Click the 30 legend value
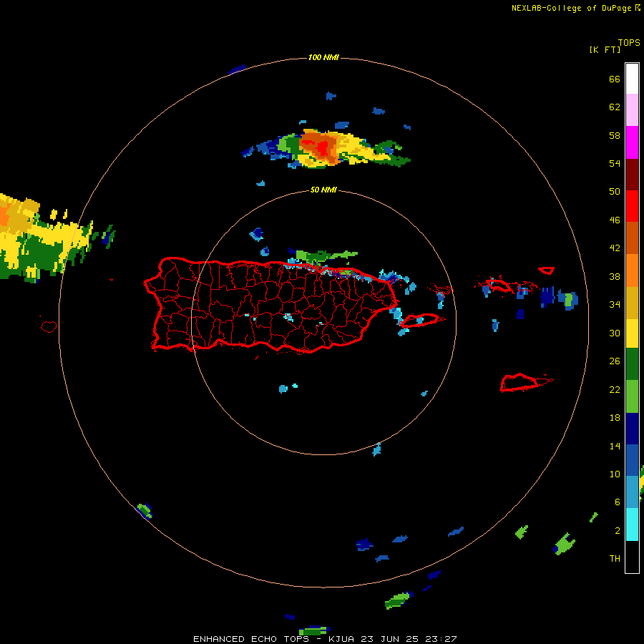The image size is (644, 644). (x=615, y=333)
